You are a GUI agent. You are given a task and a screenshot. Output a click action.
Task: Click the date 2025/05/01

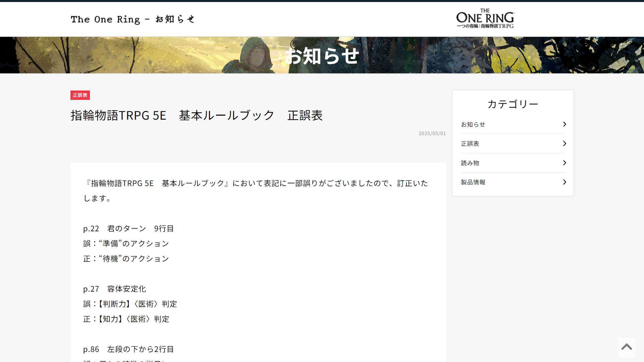pyautogui.click(x=432, y=133)
